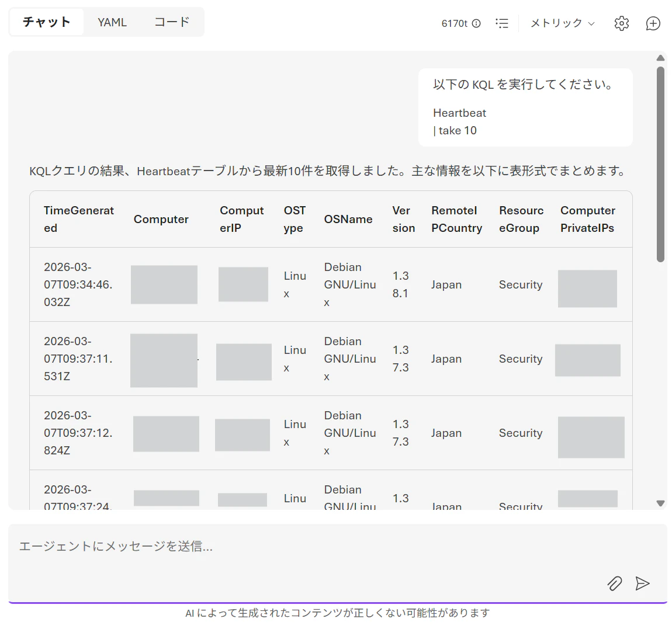Click the scrollbar up arrow

[x=660, y=58]
